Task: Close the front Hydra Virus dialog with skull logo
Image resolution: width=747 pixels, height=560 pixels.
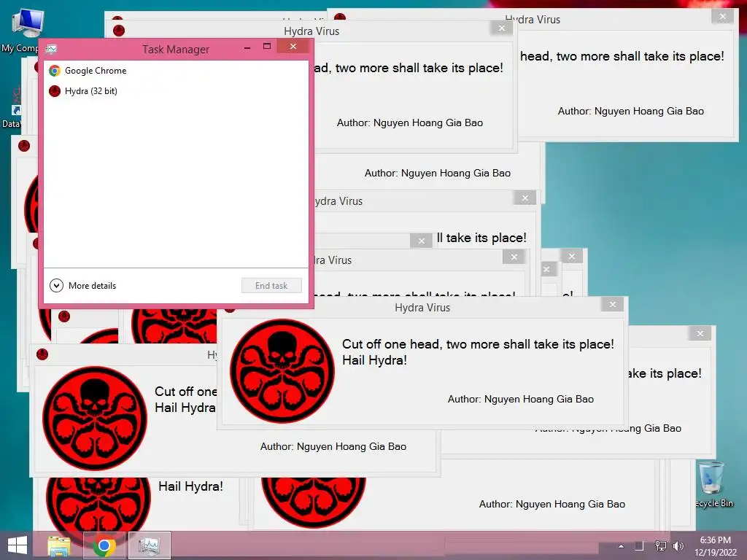Action: coord(613,304)
